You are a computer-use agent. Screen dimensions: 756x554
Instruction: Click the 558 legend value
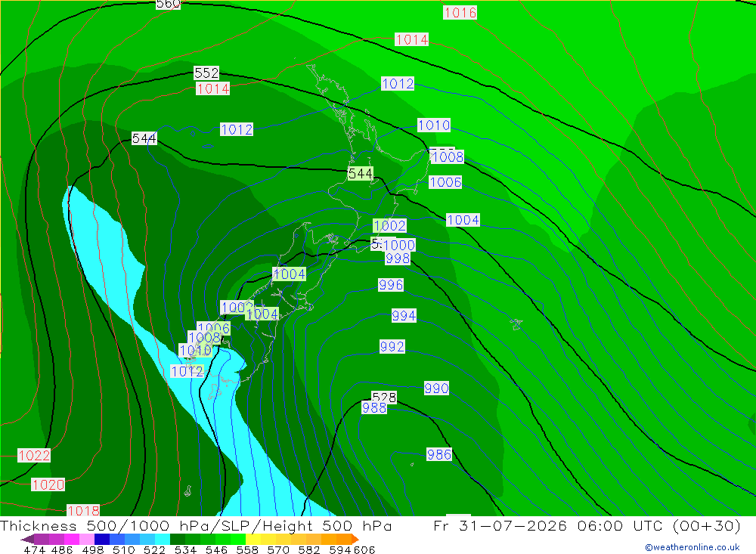[247, 549]
